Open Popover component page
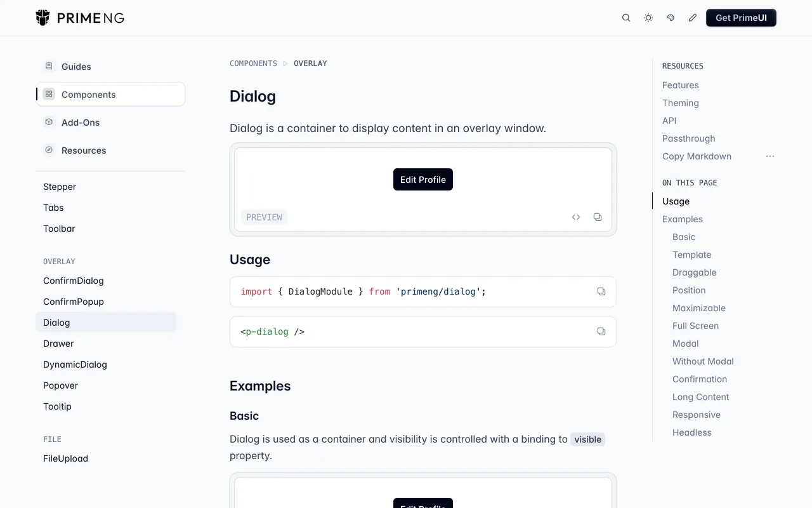The height and width of the screenshot is (508, 812). click(x=60, y=385)
